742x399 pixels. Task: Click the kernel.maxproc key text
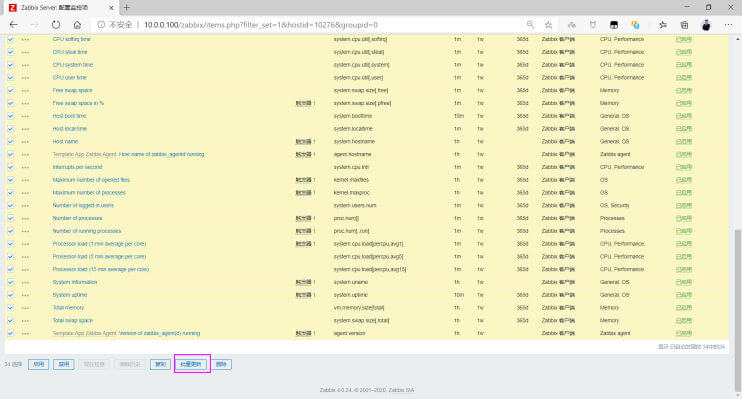pos(352,193)
